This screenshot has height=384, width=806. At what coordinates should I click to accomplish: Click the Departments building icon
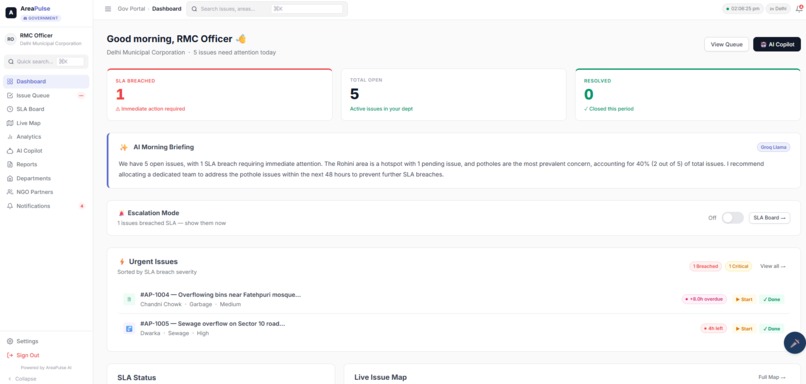10,178
